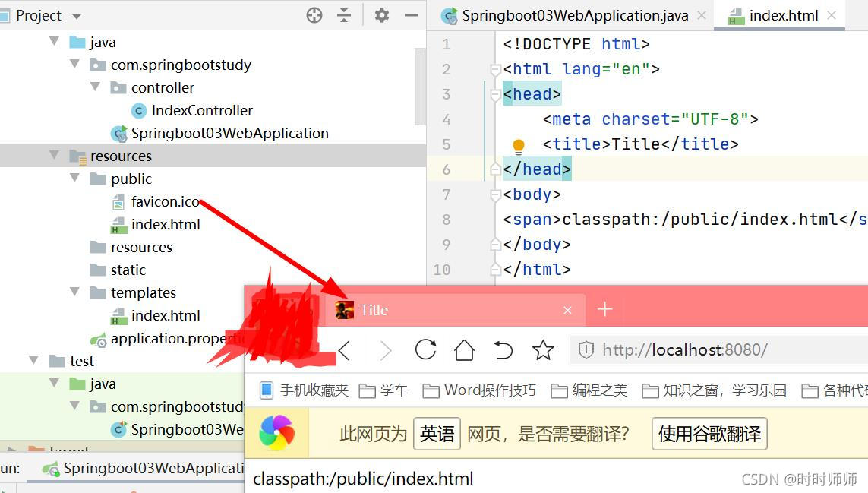Viewport: 868px width, 493px height.
Task: Click the collapse all icon in Project panel
Action: (x=344, y=15)
